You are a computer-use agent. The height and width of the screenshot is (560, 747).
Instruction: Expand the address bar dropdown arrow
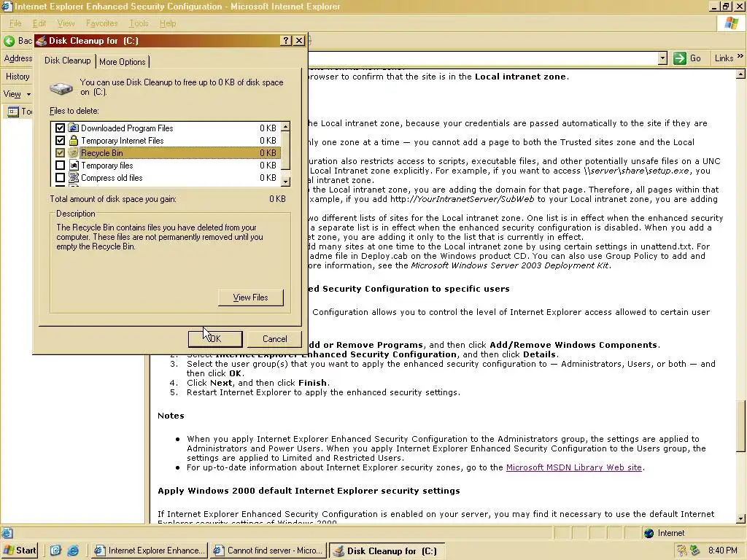pos(662,58)
